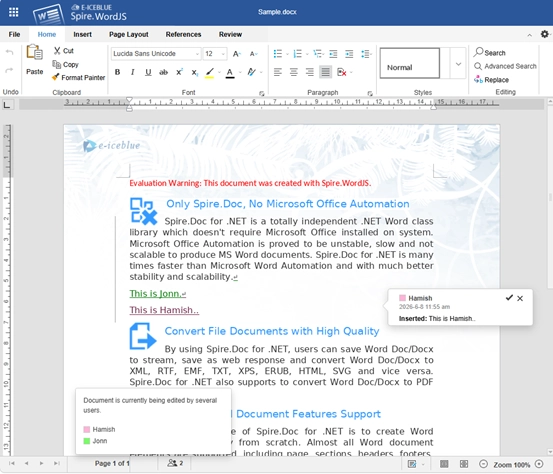The image size is (553, 474).
Task: Open the app launcher grid icon
Action: pos(13,12)
